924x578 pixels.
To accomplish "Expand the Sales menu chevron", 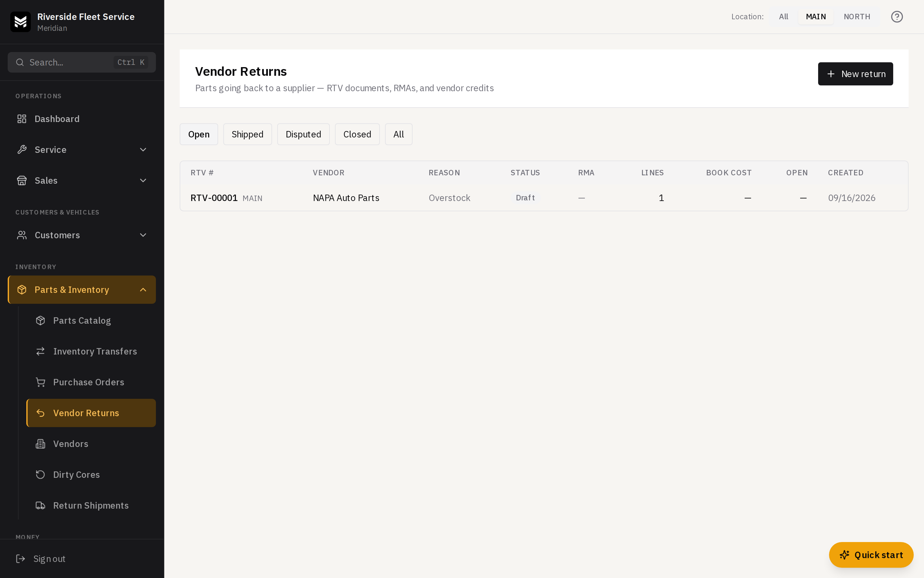I will (143, 180).
